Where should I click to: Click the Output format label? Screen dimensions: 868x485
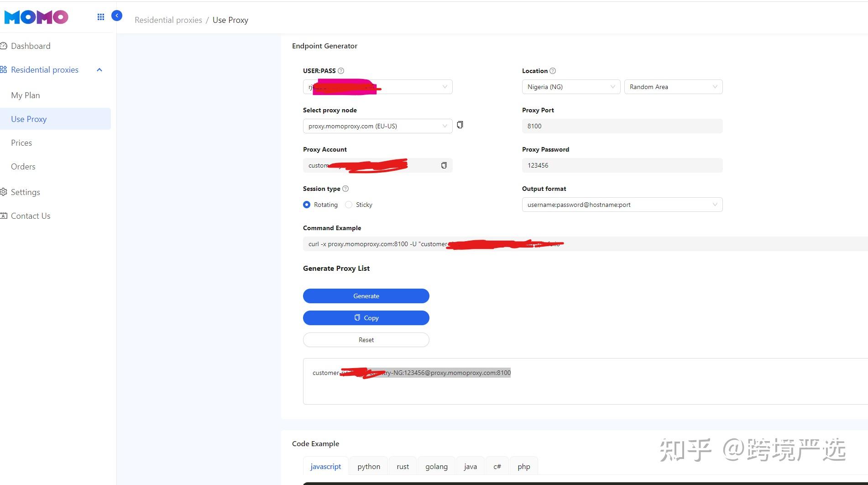544,189
